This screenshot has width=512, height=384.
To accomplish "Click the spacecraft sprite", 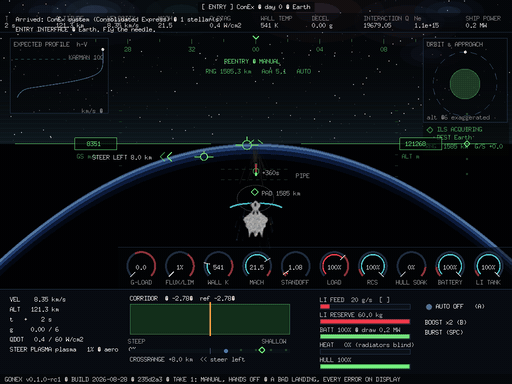I will click(255, 219).
